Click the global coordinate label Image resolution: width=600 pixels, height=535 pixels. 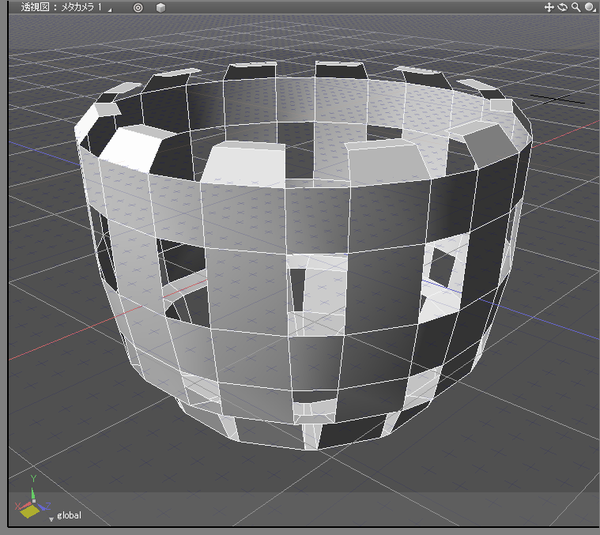[x=69, y=516]
